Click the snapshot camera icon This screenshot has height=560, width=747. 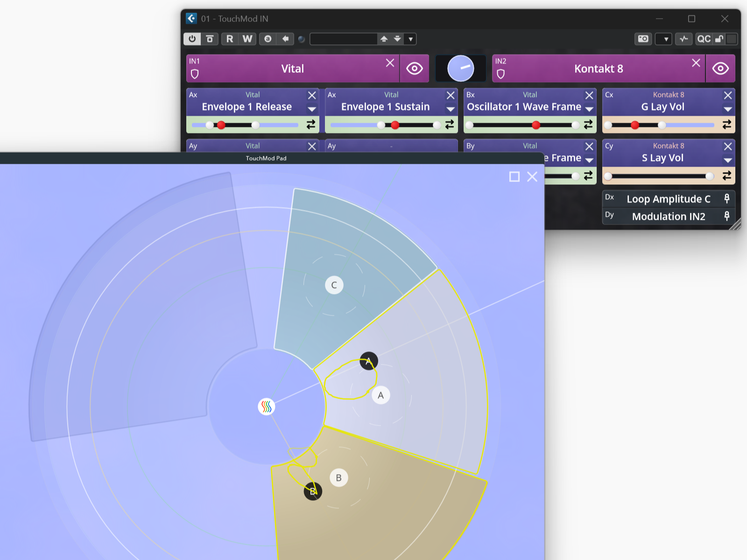(x=643, y=39)
